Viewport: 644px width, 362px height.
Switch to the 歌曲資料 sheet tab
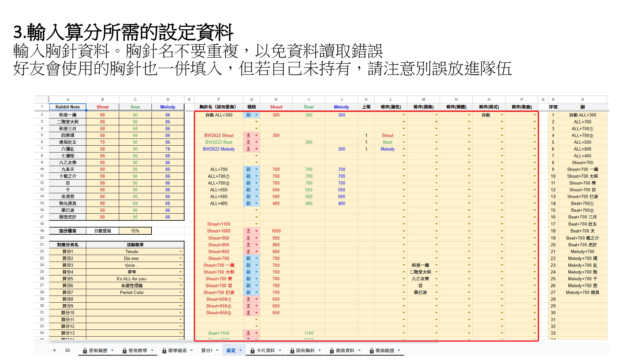click(x=345, y=351)
